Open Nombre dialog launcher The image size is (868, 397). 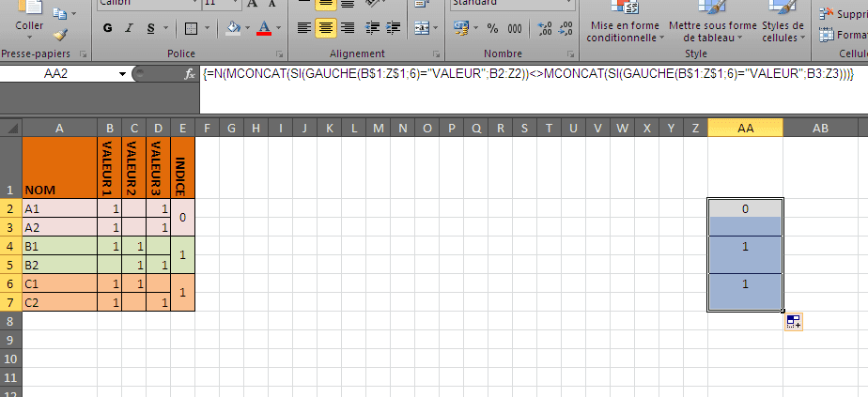click(571, 54)
